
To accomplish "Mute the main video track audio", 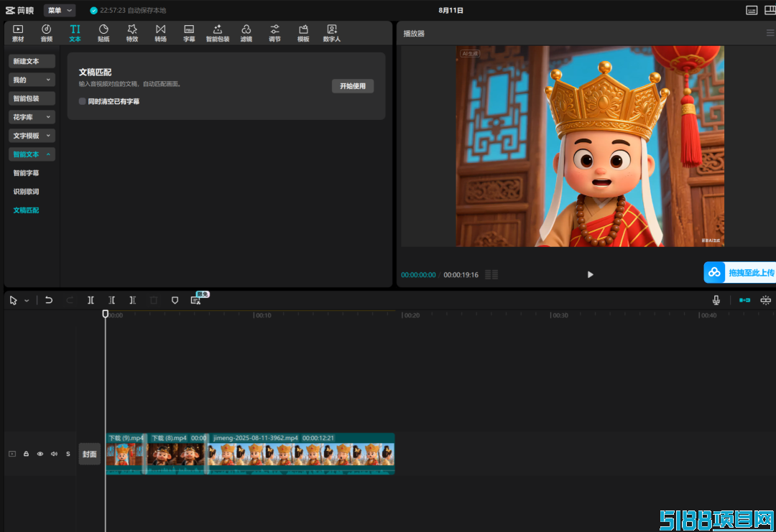I will coord(54,454).
